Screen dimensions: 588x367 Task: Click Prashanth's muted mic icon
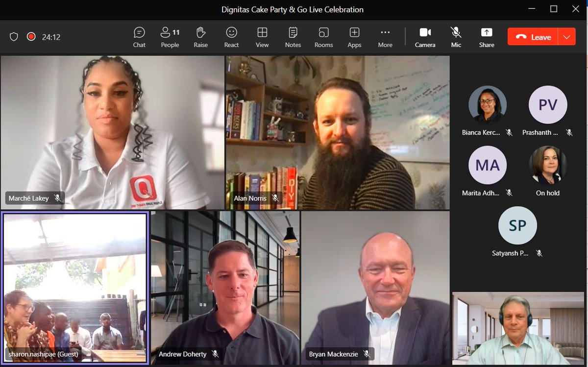tap(569, 133)
